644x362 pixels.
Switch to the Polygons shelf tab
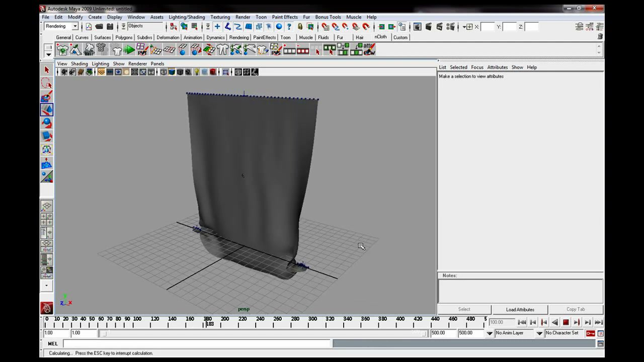[124, 38]
